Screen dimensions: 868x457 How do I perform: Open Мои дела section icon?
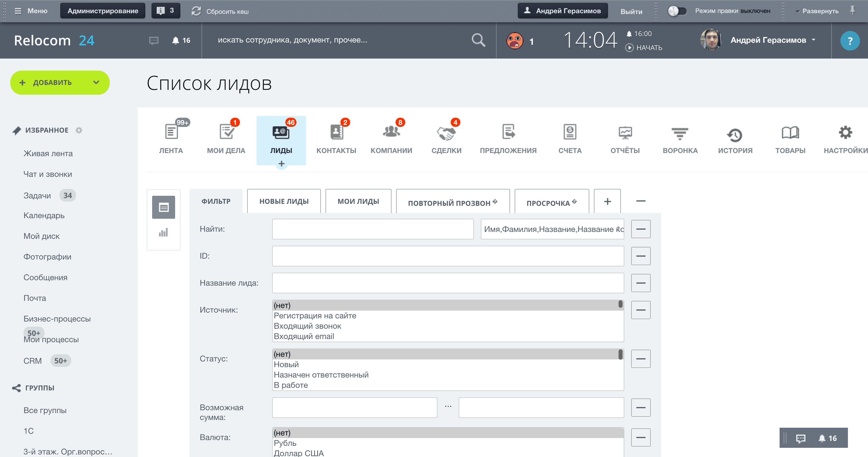pyautogui.click(x=226, y=132)
